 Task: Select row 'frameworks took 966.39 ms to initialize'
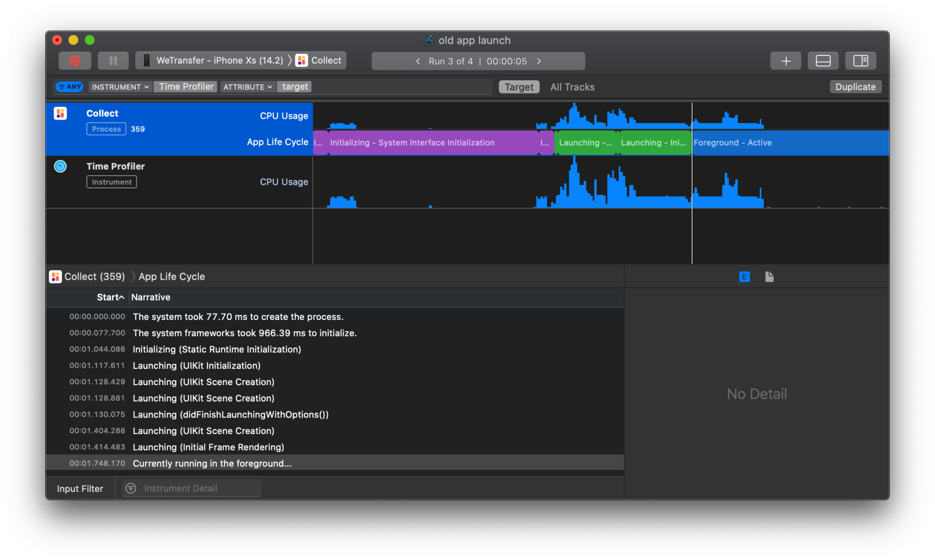[335, 333]
